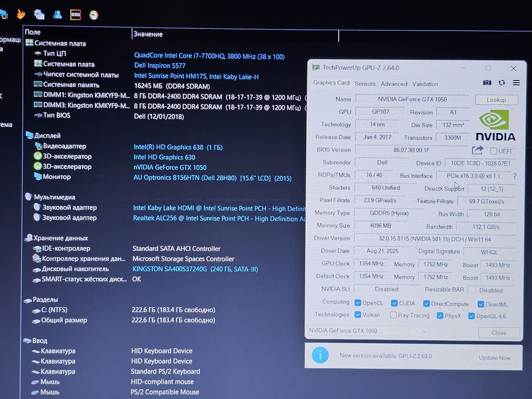
Task: Click the Lookup button
Action: click(x=497, y=100)
